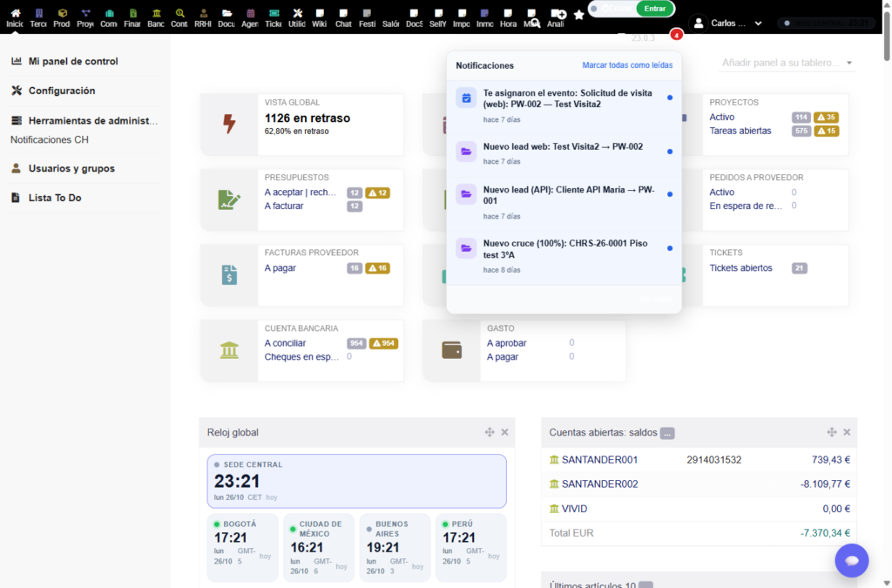Screen dimensions: 892x588
Task: Open the Agenda calendar icon
Action: coord(250,13)
